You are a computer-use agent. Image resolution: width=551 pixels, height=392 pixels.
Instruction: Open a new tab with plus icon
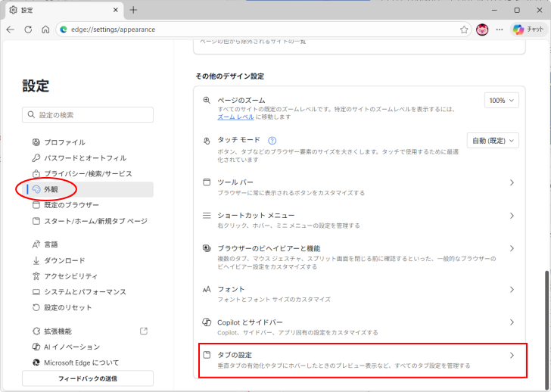pos(133,10)
